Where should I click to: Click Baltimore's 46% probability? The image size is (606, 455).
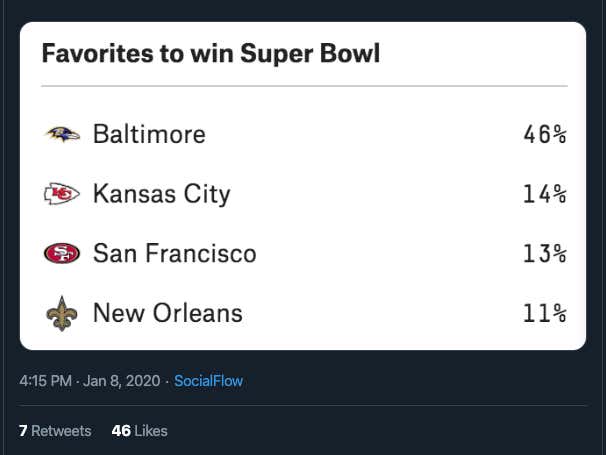(545, 135)
